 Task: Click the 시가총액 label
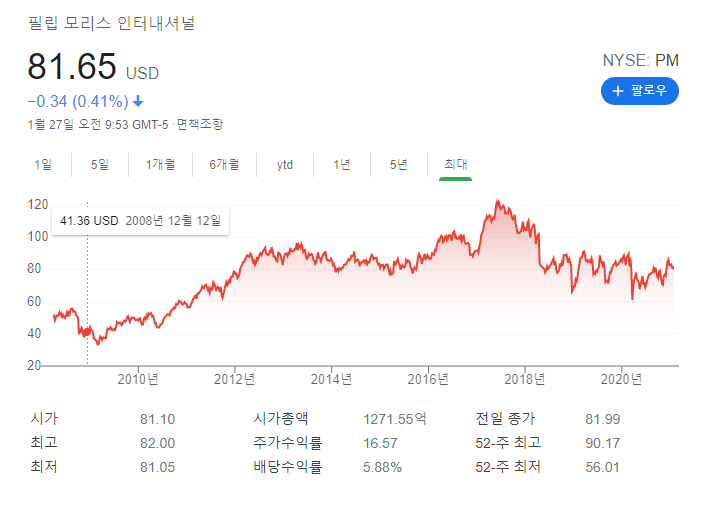[281, 419]
